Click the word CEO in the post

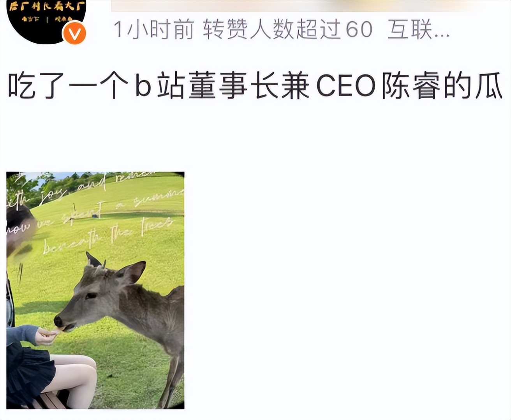pyautogui.click(x=346, y=86)
